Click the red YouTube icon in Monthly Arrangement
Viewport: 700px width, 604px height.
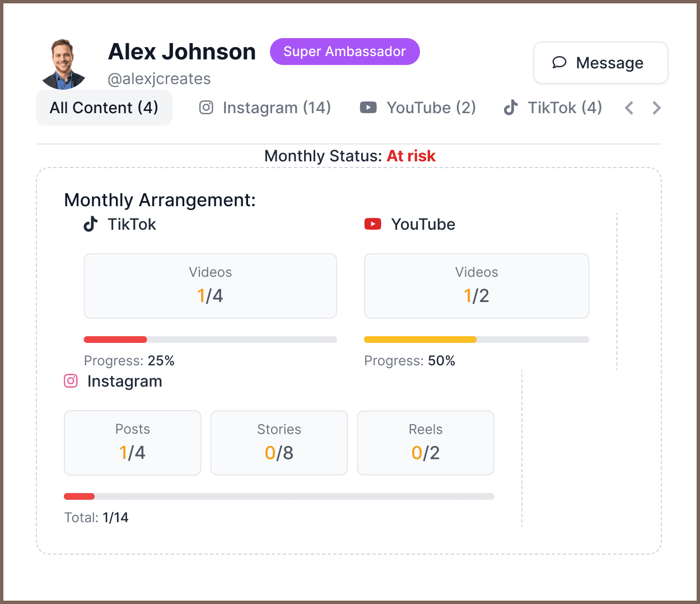point(372,224)
